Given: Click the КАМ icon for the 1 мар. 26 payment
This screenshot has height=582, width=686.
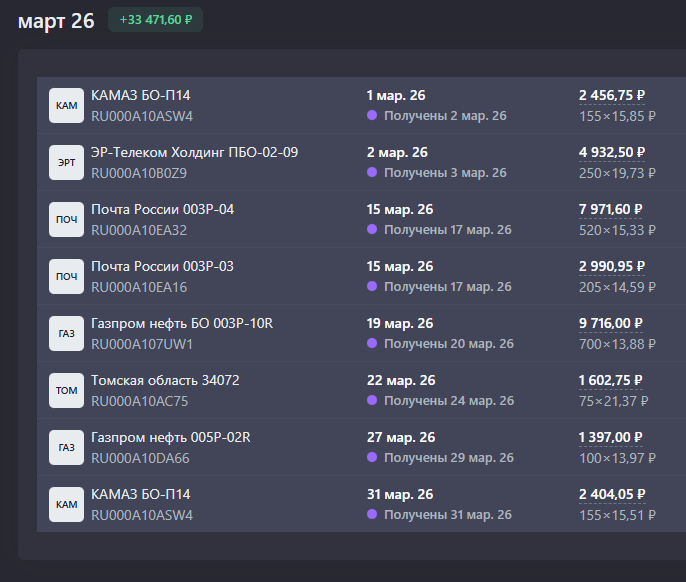Looking at the screenshot, I should click(x=66, y=105).
